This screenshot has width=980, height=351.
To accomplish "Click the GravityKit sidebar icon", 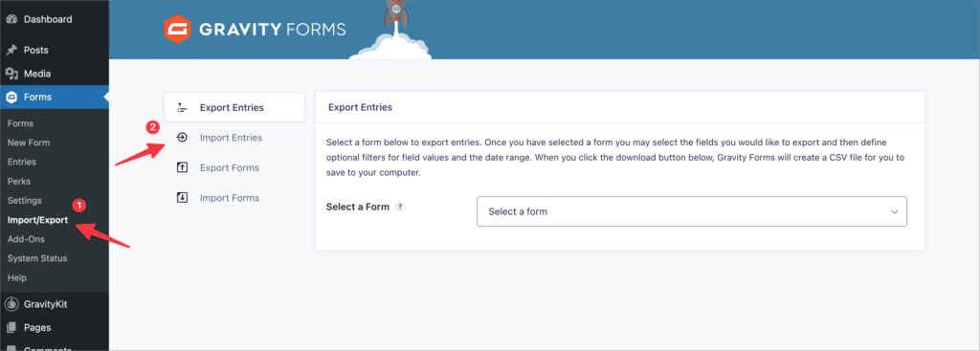I will tap(11, 305).
